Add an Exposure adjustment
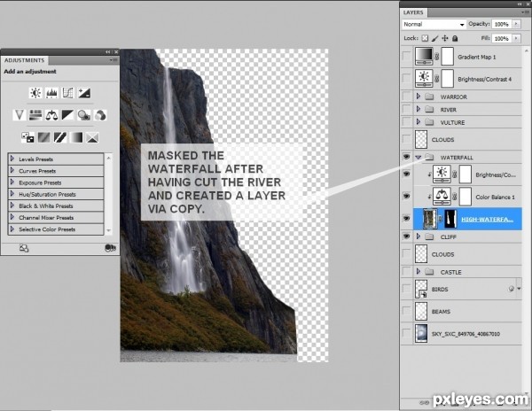 [84, 93]
